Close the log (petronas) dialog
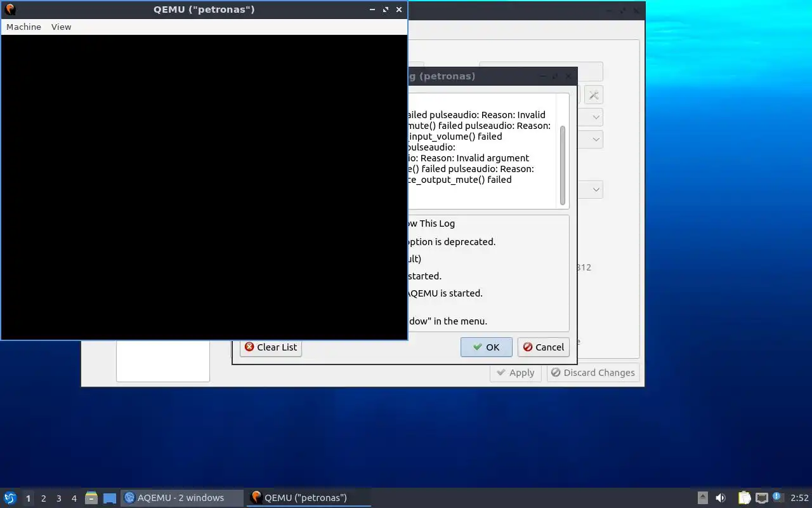This screenshot has height=508, width=812. point(568,76)
